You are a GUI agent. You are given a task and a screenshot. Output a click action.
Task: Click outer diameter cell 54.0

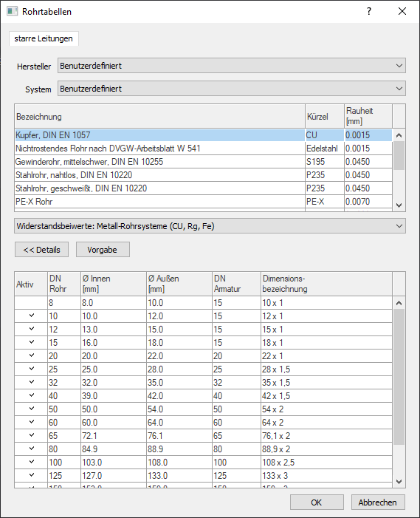[179, 409]
